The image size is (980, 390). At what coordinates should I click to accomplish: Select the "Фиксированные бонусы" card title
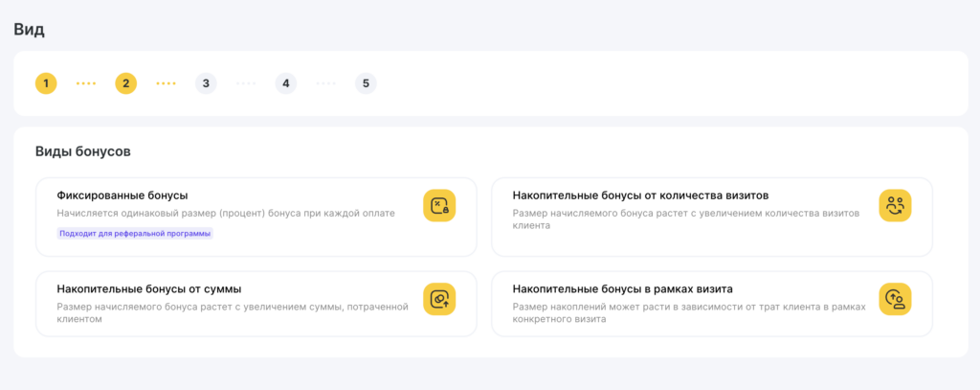[x=122, y=195]
